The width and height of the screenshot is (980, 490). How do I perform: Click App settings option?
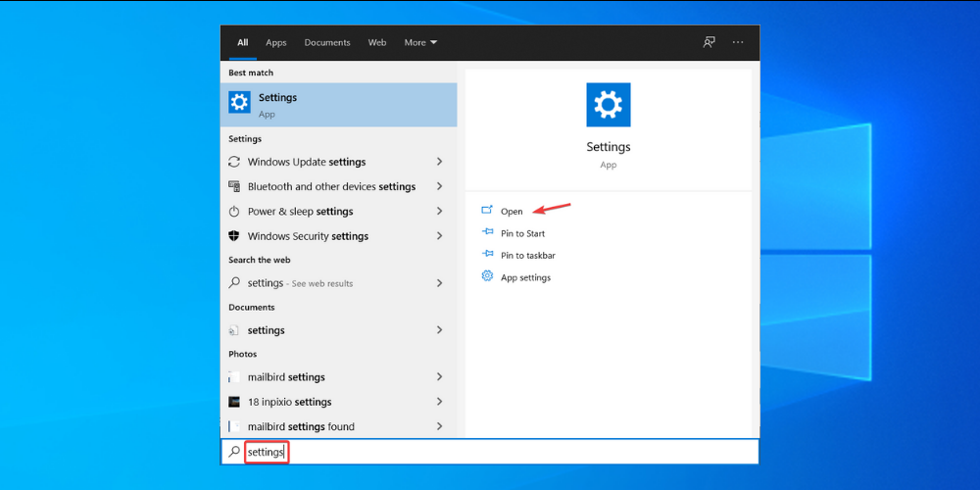tap(525, 277)
